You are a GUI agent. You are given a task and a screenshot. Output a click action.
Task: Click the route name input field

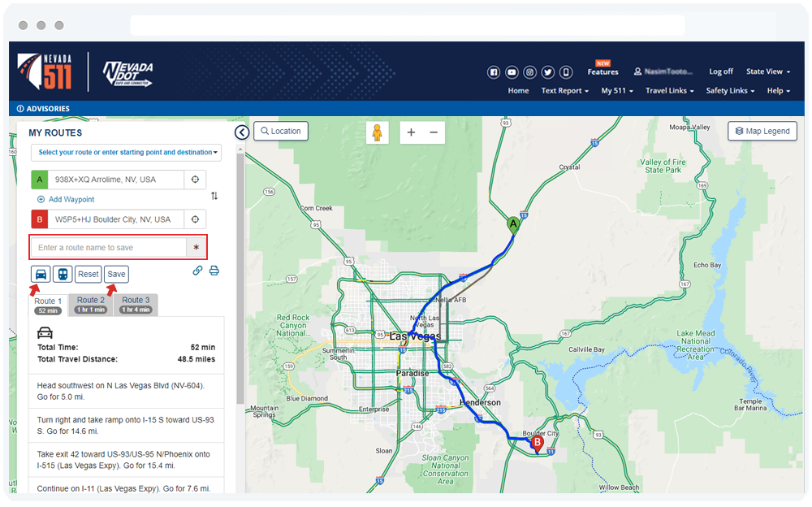[109, 248]
